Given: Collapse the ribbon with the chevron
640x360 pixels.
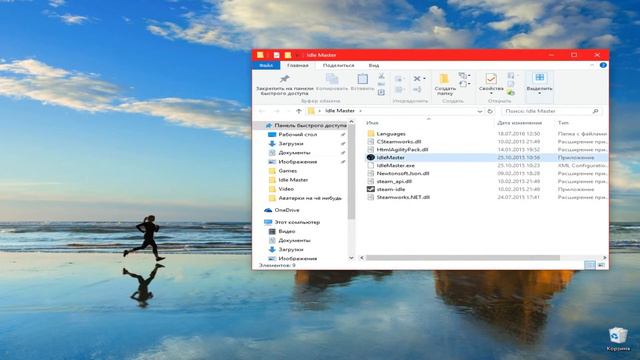Looking at the screenshot, I should tap(592, 65).
